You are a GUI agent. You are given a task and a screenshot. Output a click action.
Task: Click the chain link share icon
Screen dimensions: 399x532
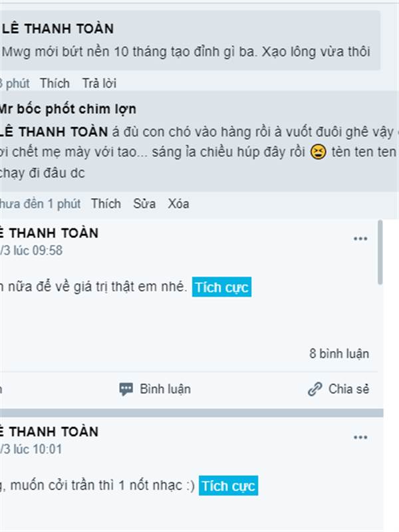pos(315,389)
